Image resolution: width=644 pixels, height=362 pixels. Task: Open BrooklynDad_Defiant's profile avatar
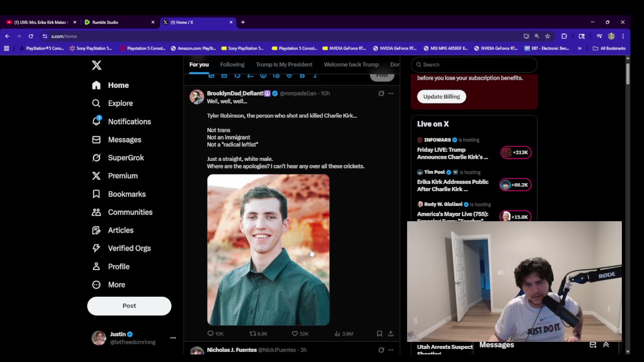197,97
